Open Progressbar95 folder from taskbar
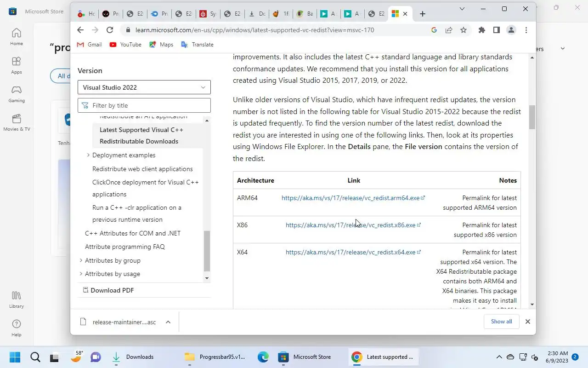The image size is (588, 368). point(216,357)
